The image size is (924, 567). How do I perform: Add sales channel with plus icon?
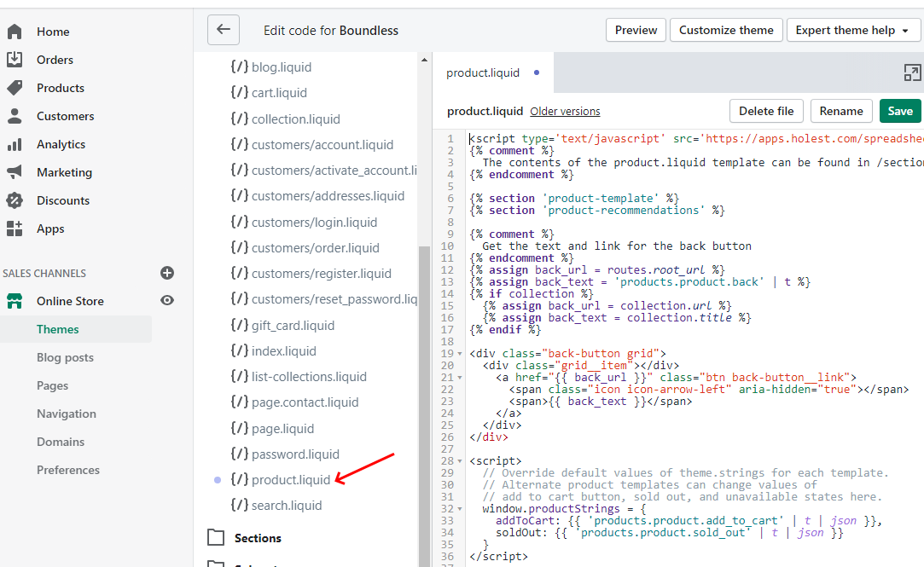[x=167, y=273]
